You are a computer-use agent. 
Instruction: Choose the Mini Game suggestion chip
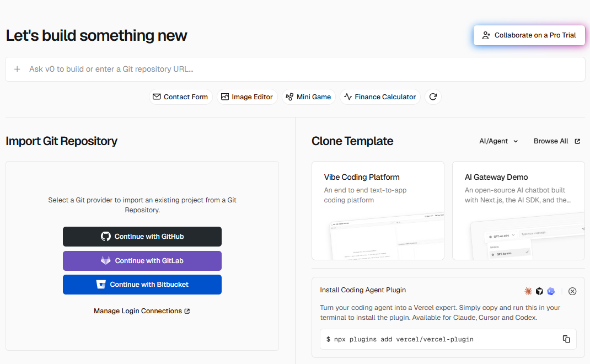pyautogui.click(x=308, y=97)
